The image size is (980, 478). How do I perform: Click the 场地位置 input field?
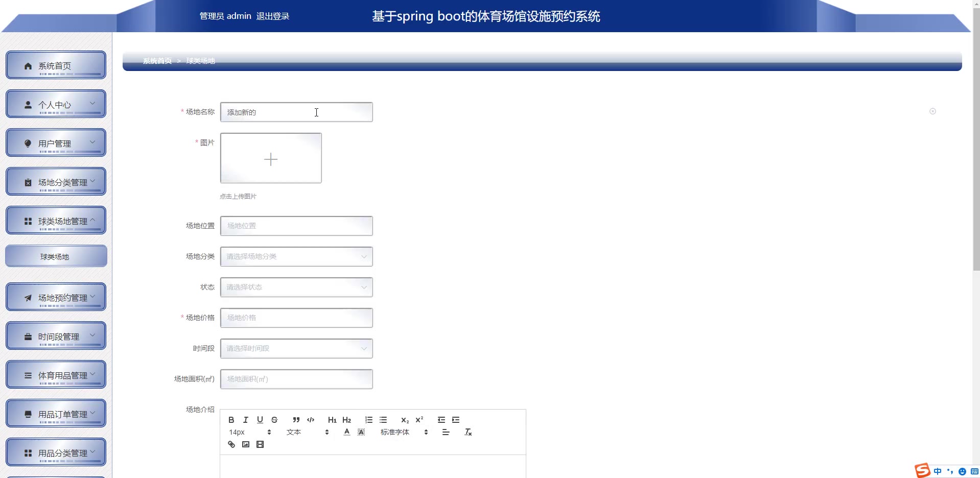[x=296, y=226]
